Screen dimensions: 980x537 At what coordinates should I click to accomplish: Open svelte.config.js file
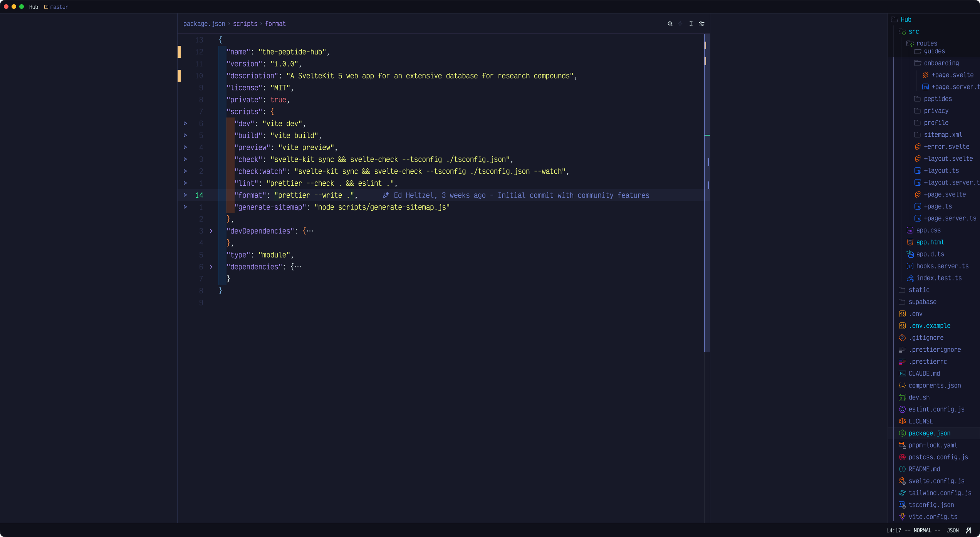[931, 481]
